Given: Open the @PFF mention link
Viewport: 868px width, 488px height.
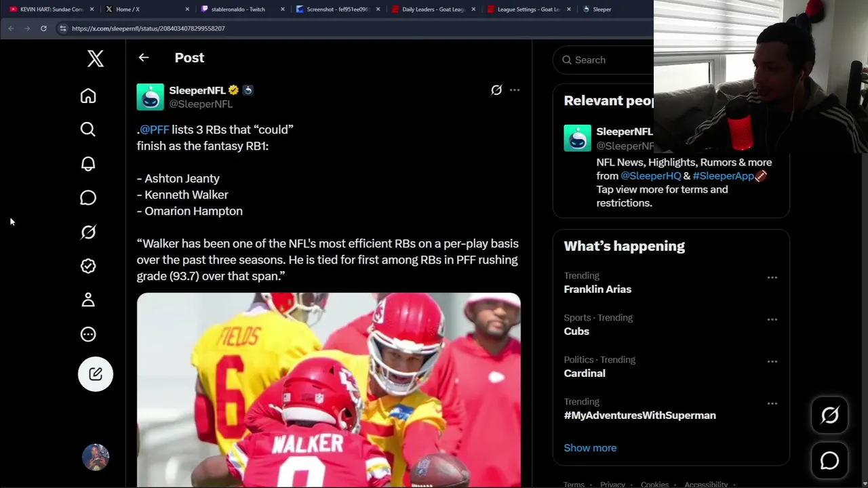Looking at the screenshot, I should (154, 129).
